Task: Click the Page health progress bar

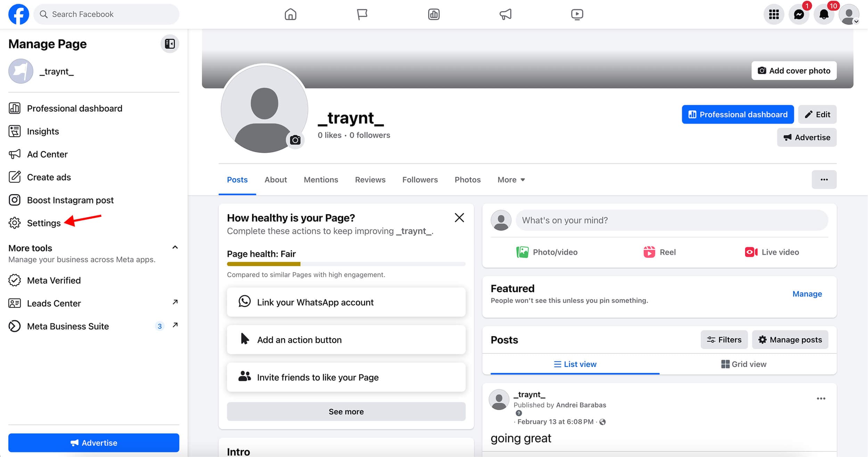Action: 346,264
